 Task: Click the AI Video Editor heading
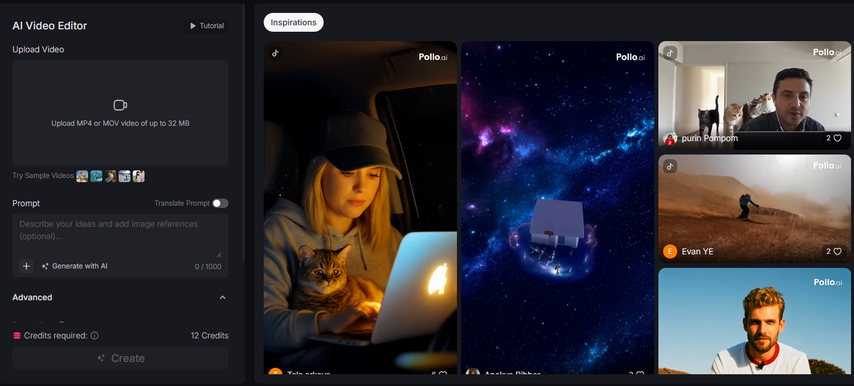point(50,26)
